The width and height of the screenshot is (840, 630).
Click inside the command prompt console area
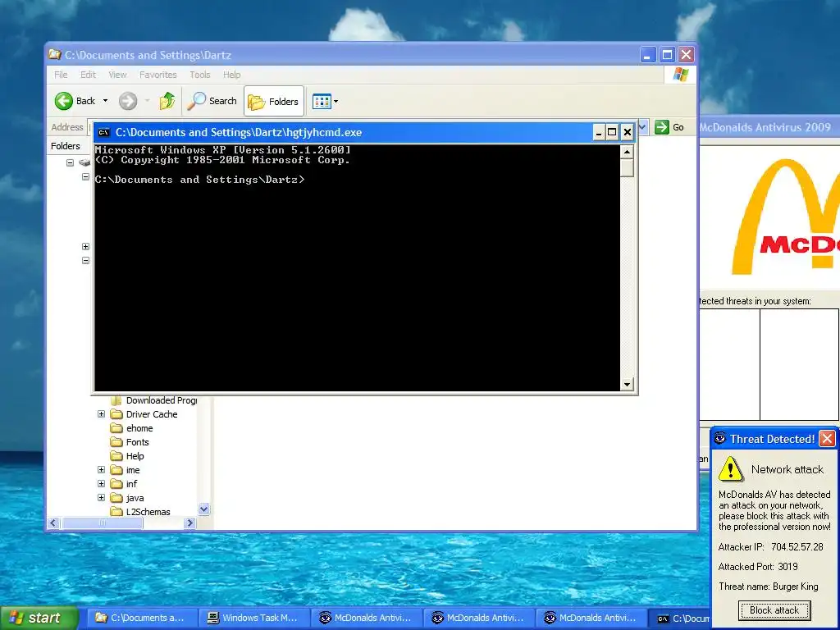pyautogui.click(x=357, y=268)
